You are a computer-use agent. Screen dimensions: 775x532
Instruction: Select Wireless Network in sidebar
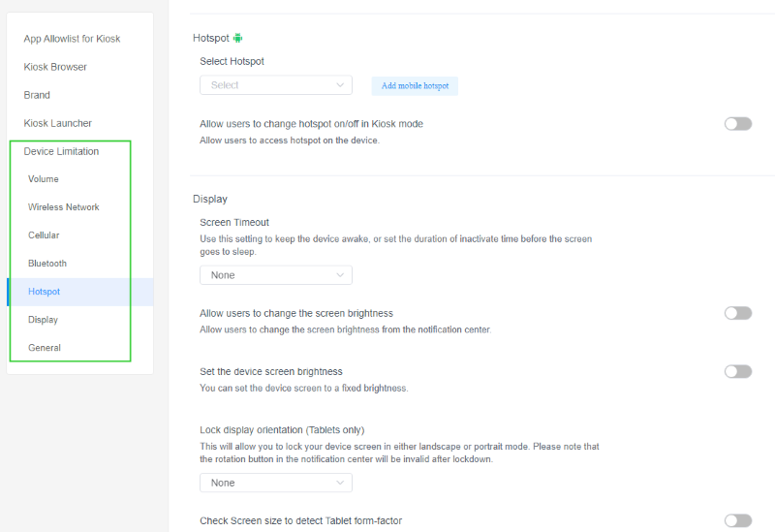pyautogui.click(x=64, y=207)
